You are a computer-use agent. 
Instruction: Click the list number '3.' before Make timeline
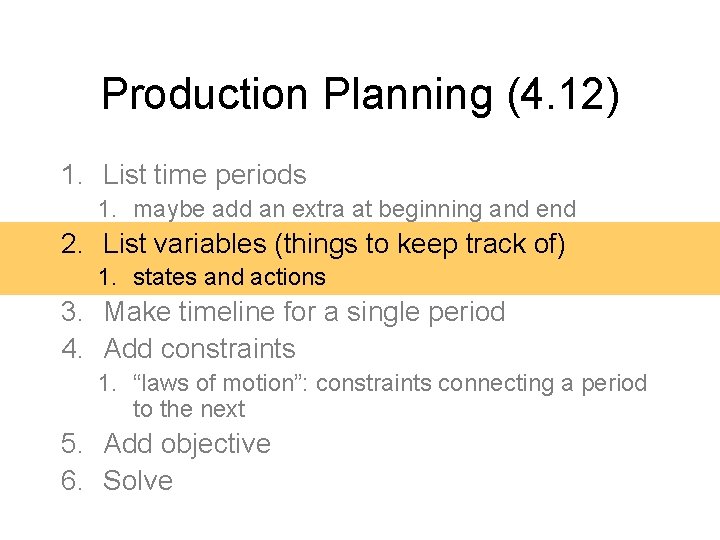coord(71,312)
